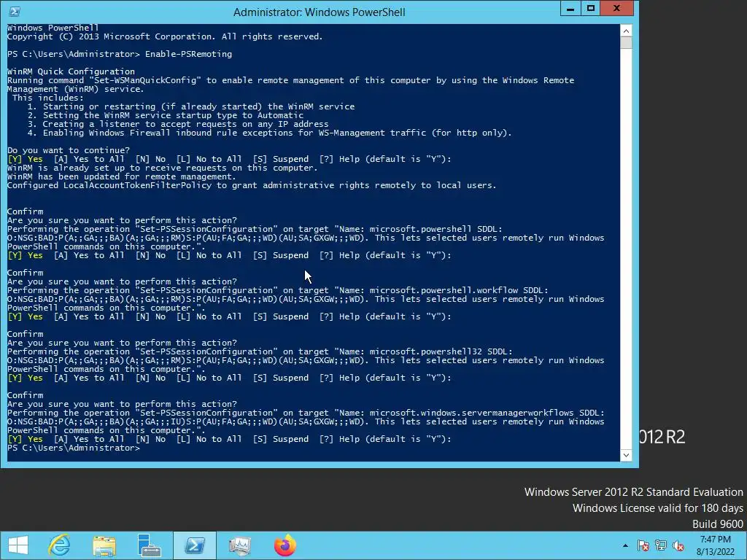Show hidden tray icons arrow

625,545
